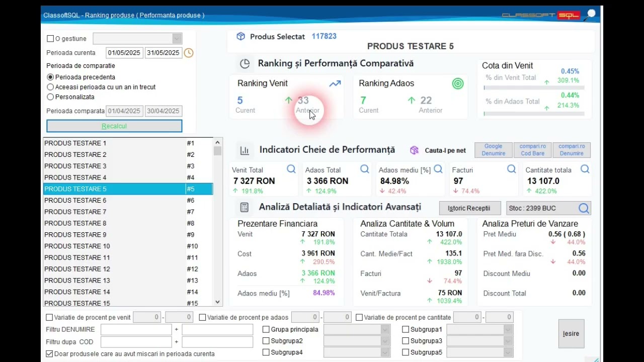Toggle the O gestiune checkbox

pos(50,39)
